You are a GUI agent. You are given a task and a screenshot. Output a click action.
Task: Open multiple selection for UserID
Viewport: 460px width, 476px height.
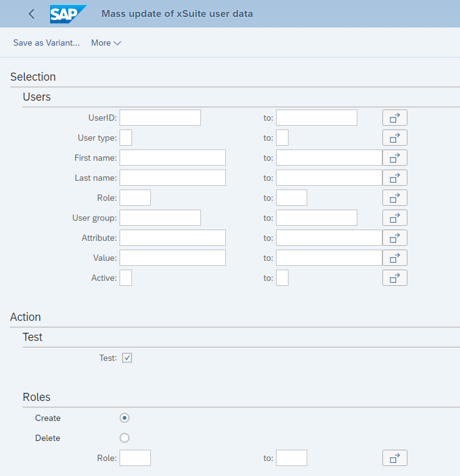click(x=394, y=118)
